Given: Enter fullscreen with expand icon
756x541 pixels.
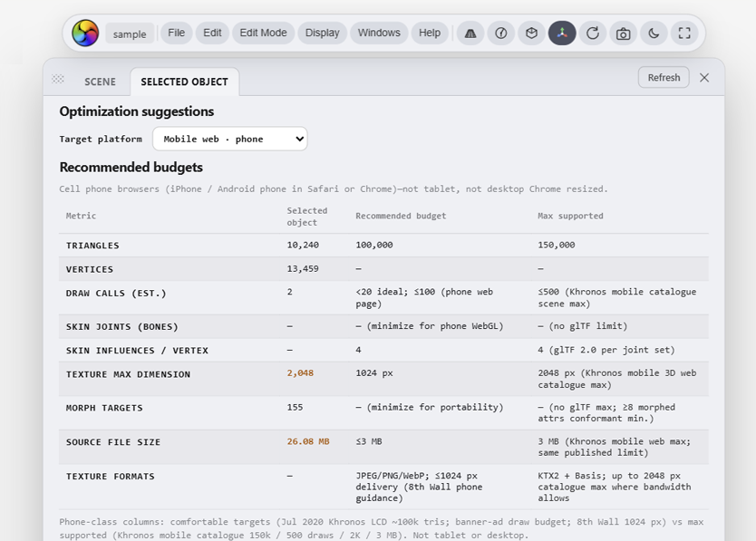Looking at the screenshot, I should (684, 34).
